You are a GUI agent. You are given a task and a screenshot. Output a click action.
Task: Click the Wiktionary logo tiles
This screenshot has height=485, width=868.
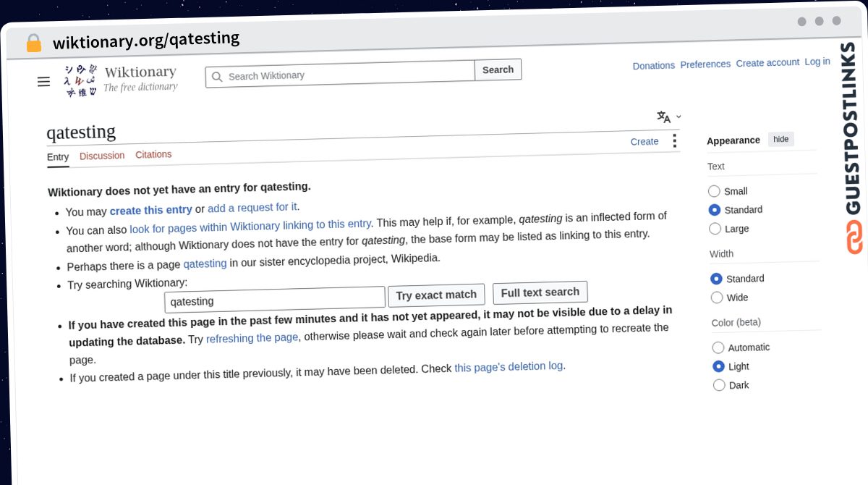click(80, 81)
